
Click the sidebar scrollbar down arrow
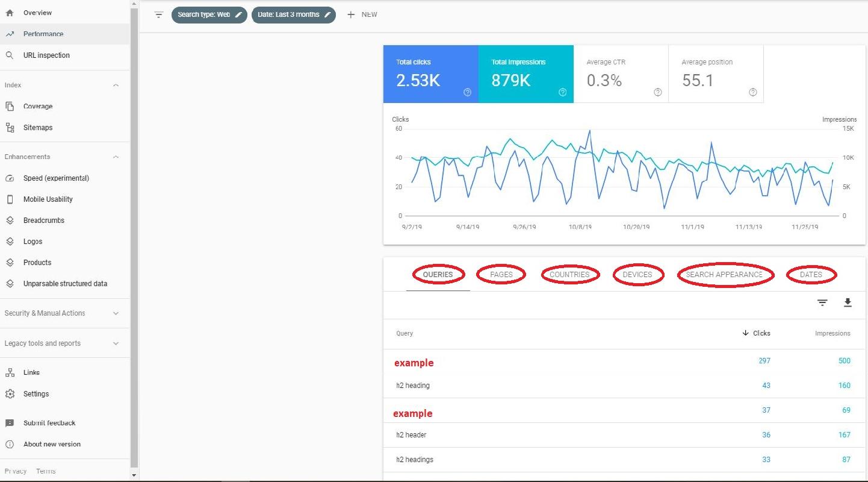[x=134, y=475]
